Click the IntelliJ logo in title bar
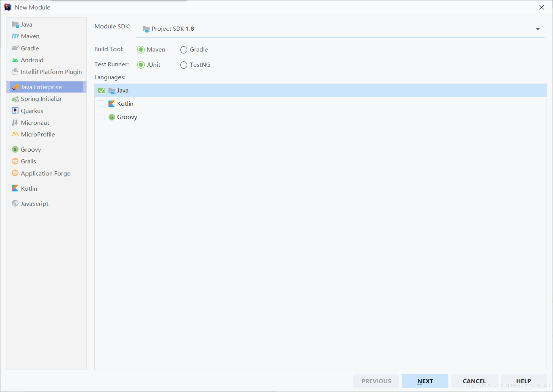This screenshot has height=392, width=553. click(8, 7)
